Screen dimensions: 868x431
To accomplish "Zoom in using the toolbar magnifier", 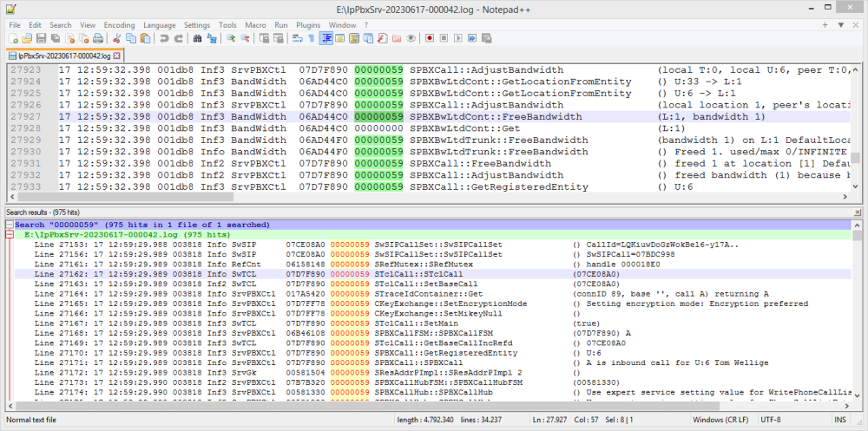I will (x=231, y=38).
